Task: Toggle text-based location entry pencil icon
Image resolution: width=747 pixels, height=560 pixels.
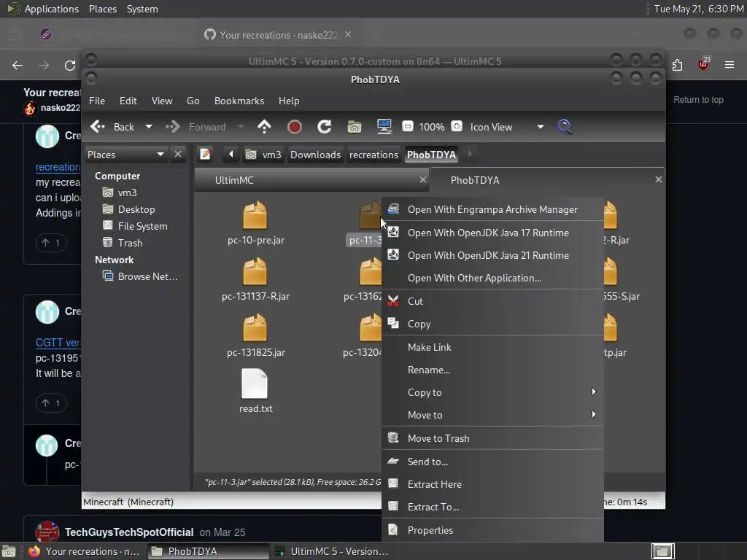Action: 205,155
